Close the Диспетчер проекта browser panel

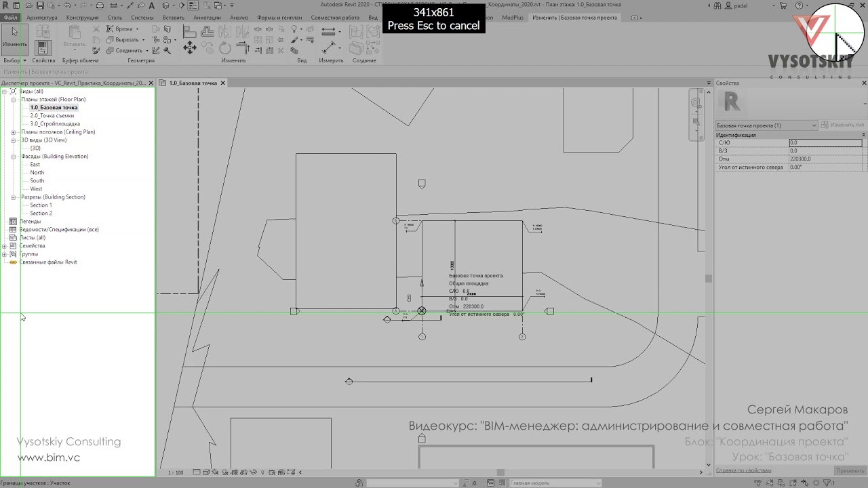click(x=152, y=83)
